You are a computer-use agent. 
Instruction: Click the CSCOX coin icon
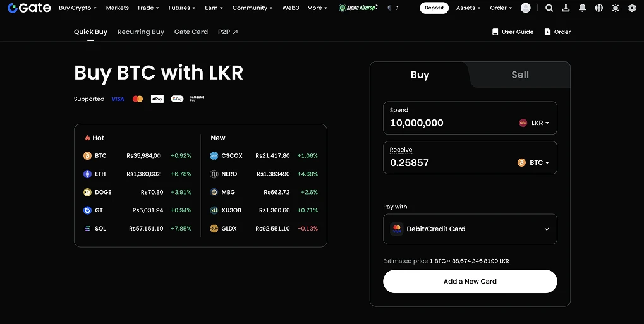click(214, 155)
